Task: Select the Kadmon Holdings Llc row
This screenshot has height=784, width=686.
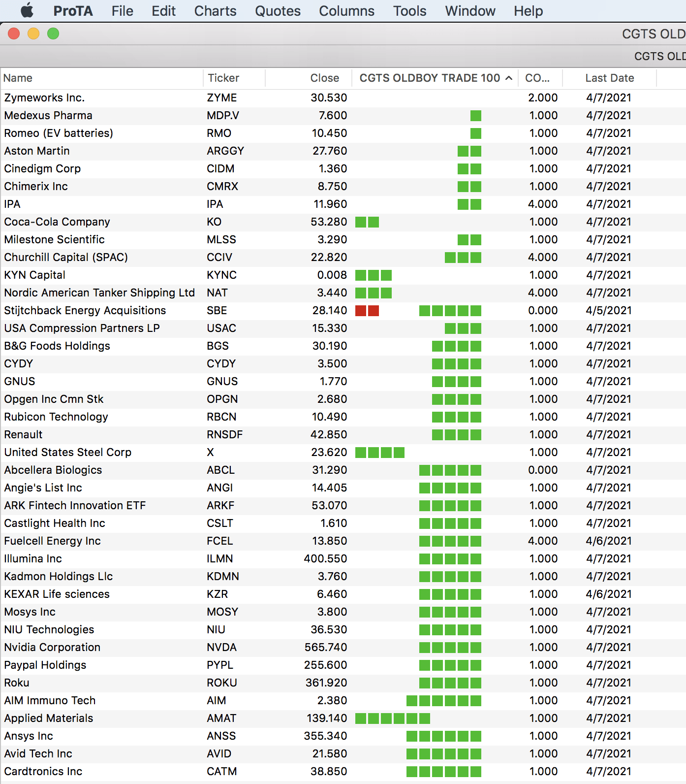Action: pyautogui.click(x=343, y=576)
